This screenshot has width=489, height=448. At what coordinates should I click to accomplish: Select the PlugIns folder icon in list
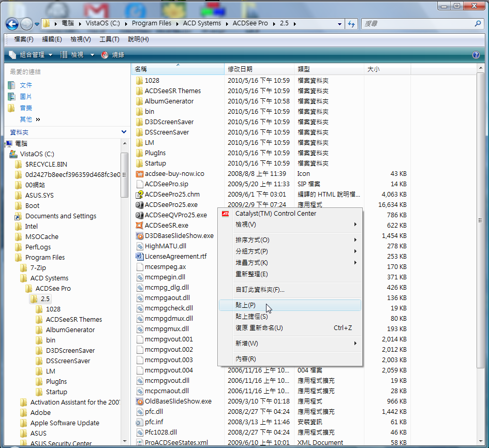coord(139,153)
